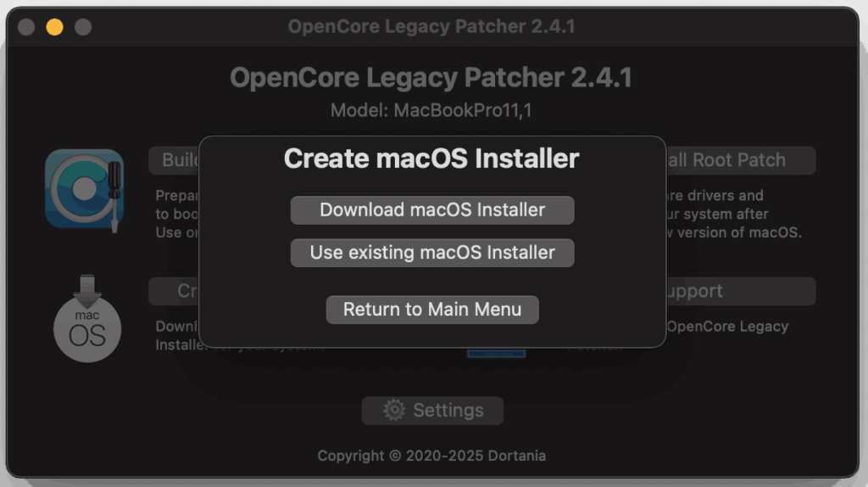Screen dimensions: 868x487
Task: Click the Create macOS Installer dialog title
Action: click(x=431, y=159)
